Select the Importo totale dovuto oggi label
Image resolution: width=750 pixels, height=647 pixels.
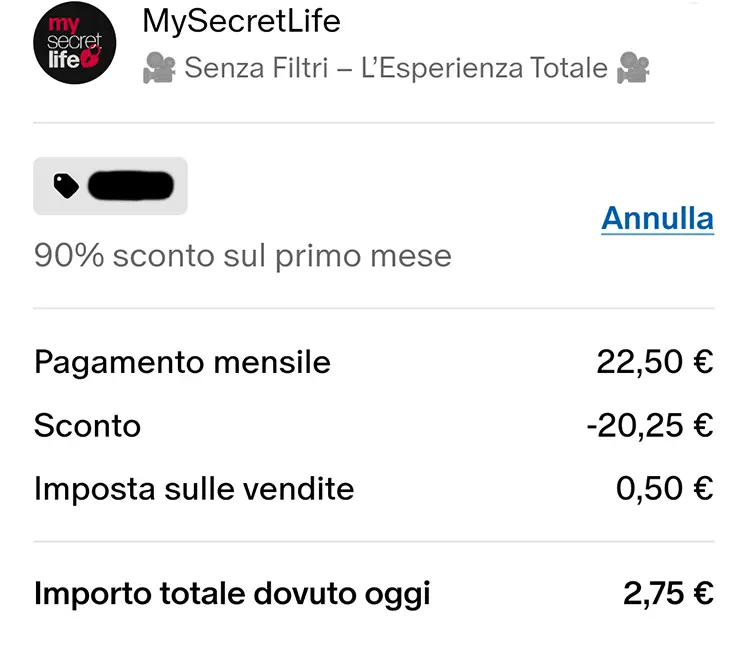pyautogui.click(x=232, y=594)
